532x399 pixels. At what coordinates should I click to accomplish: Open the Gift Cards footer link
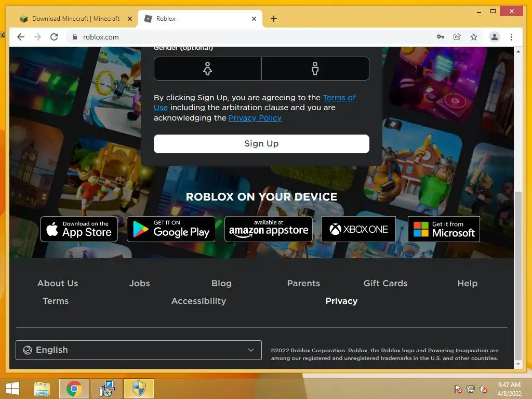(x=385, y=283)
